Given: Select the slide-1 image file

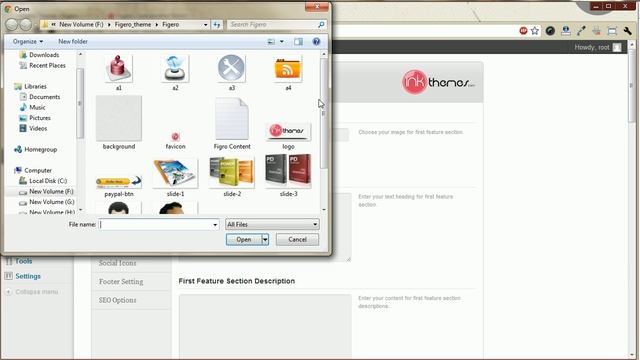Looking at the screenshot, I should [176, 177].
